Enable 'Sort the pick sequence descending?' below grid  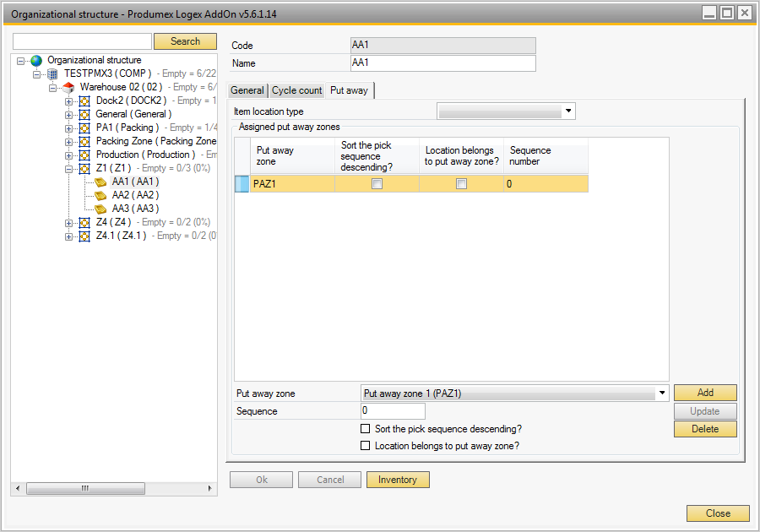366,430
